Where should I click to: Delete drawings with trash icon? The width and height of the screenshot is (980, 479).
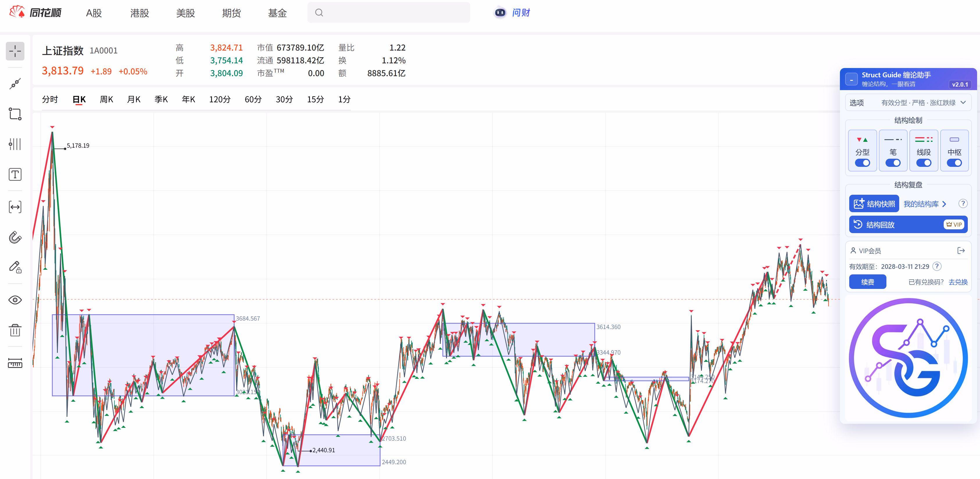15,330
